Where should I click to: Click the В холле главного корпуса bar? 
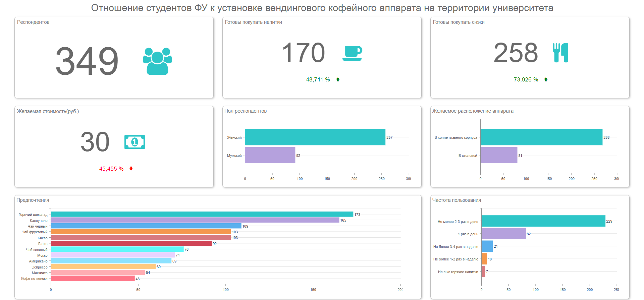coord(541,137)
